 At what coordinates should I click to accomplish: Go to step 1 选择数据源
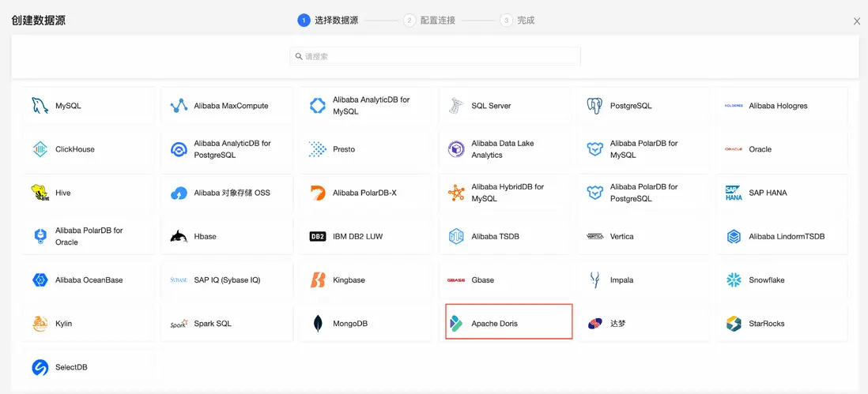(328, 21)
